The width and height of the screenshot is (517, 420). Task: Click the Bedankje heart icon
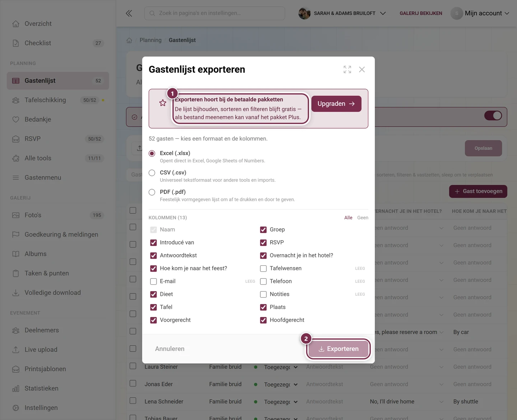[16, 120]
